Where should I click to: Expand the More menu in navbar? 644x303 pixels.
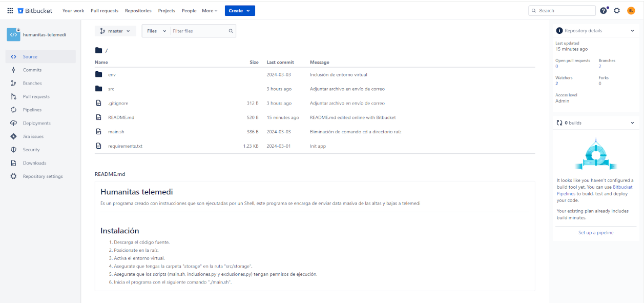210,11
